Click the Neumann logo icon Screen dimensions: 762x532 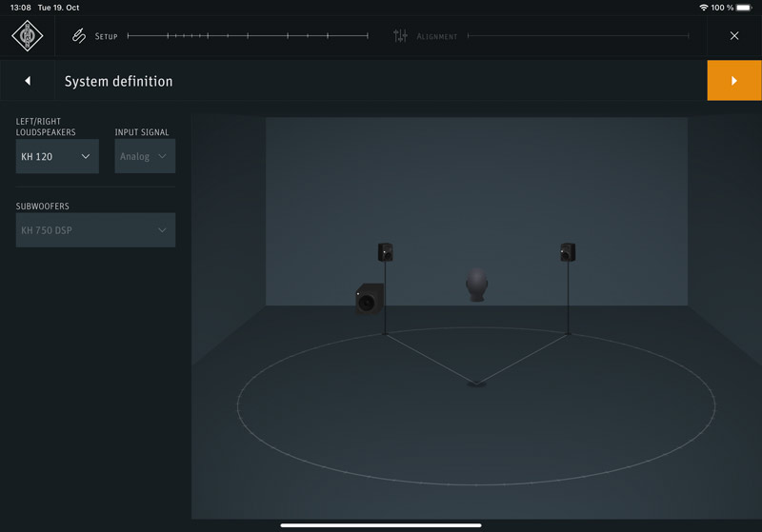click(x=28, y=36)
